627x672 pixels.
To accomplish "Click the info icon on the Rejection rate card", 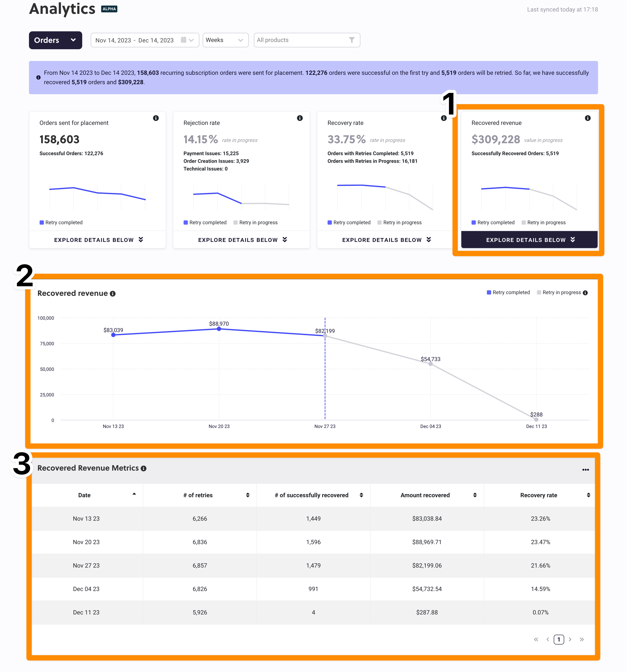I will (300, 118).
